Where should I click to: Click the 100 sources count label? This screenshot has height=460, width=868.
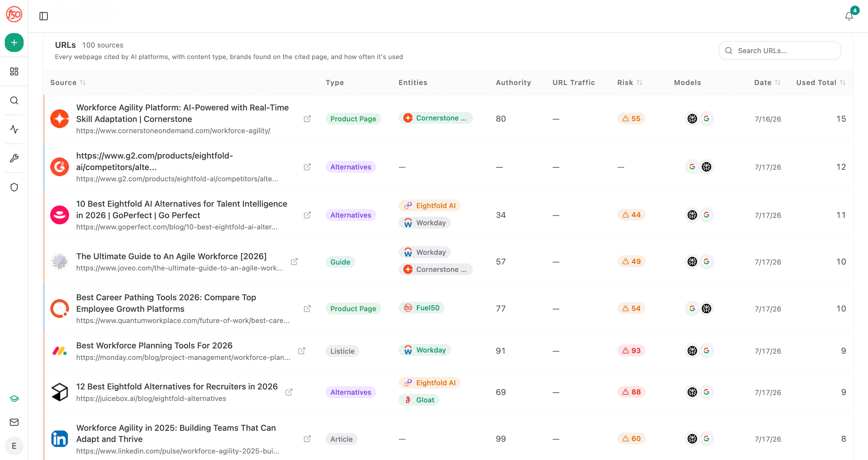tap(102, 45)
